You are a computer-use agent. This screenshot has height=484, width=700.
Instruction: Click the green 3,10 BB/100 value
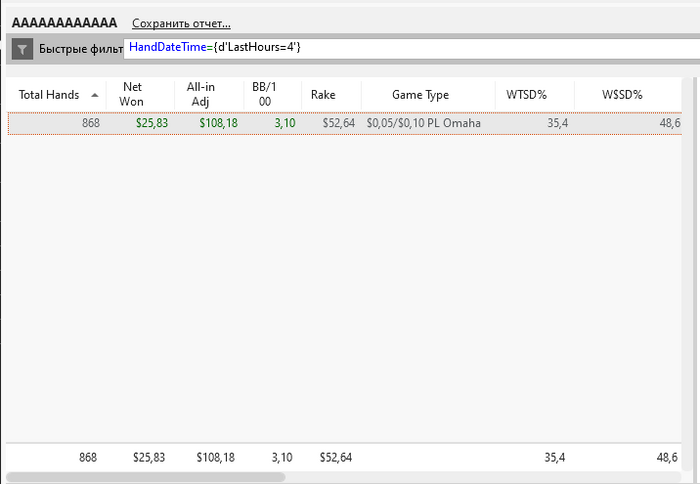click(285, 123)
